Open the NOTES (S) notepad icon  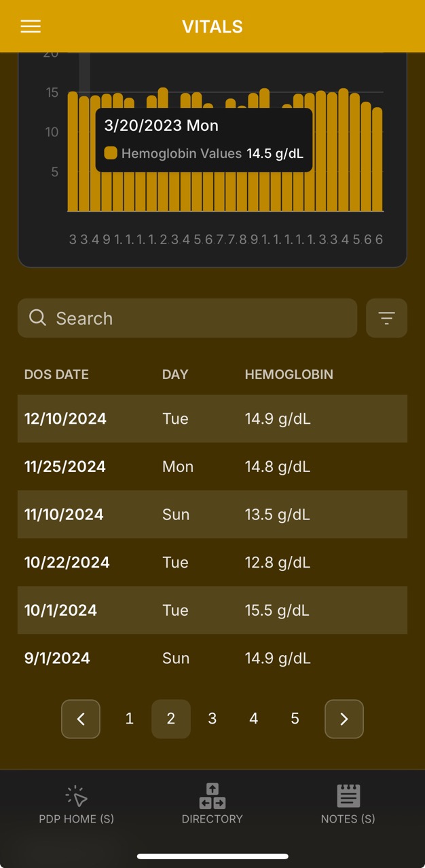pyautogui.click(x=348, y=795)
